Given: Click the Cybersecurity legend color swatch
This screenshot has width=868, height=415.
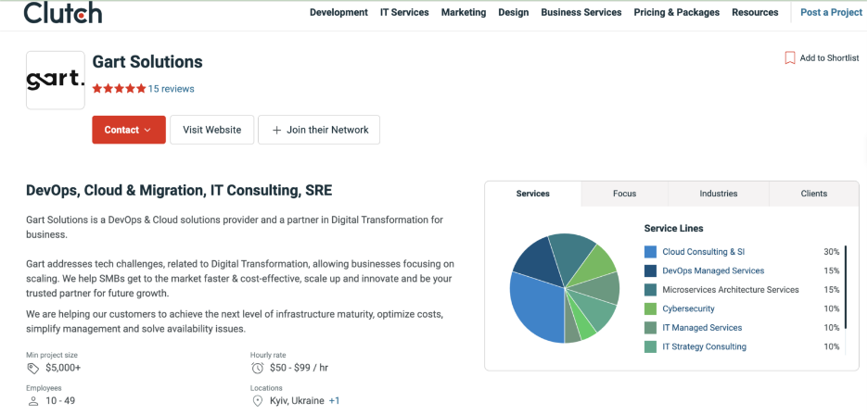Looking at the screenshot, I should tap(650, 308).
